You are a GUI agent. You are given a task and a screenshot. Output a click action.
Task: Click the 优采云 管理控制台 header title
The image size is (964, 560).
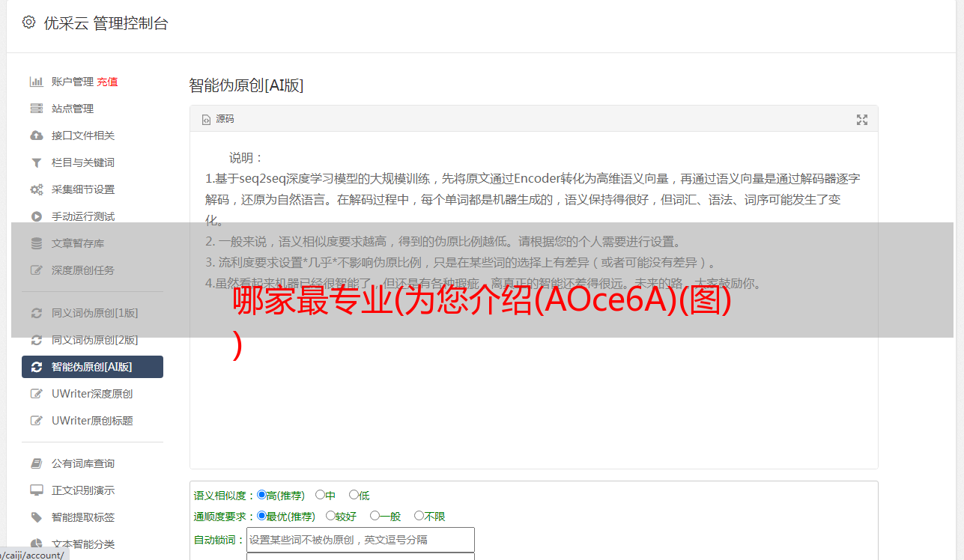[106, 23]
